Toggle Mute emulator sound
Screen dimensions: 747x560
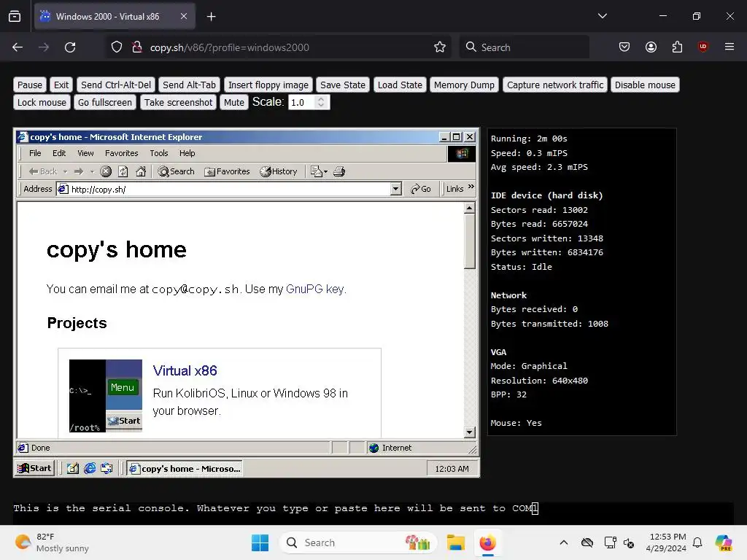(x=234, y=102)
